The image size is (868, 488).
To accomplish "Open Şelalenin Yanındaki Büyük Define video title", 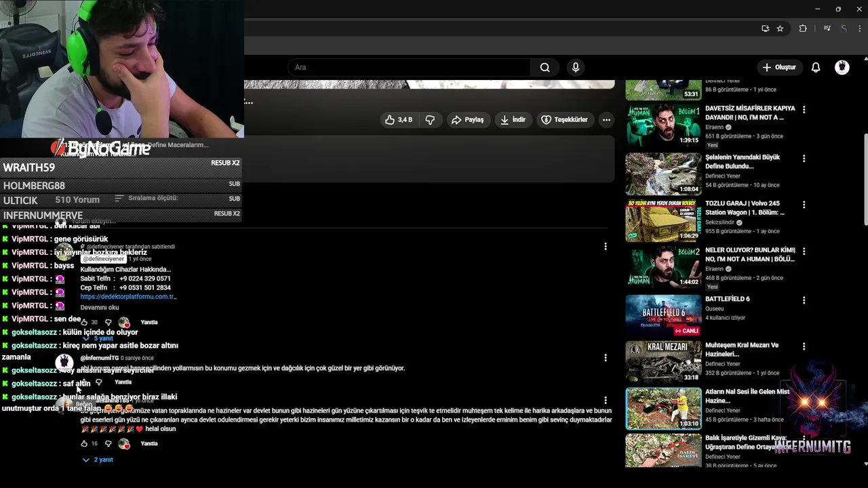I will pos(743,161).
